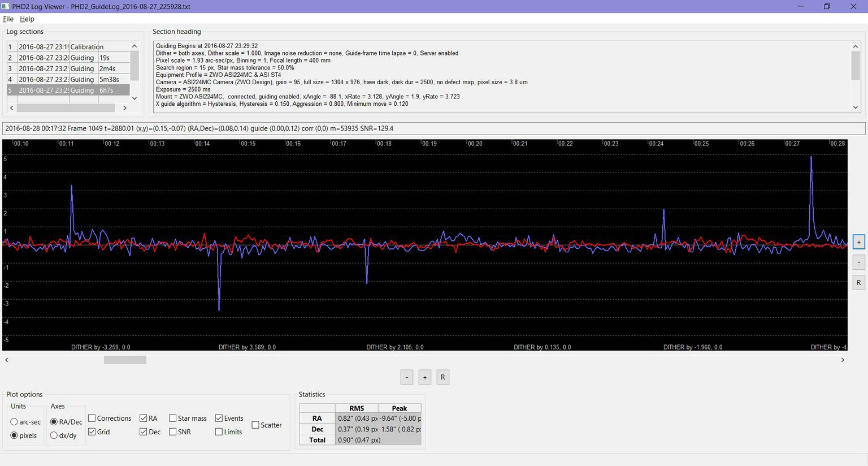Click the graph scrollbar right arrow
The height and width of the screenshot is (466, 868).
point(843,360)
